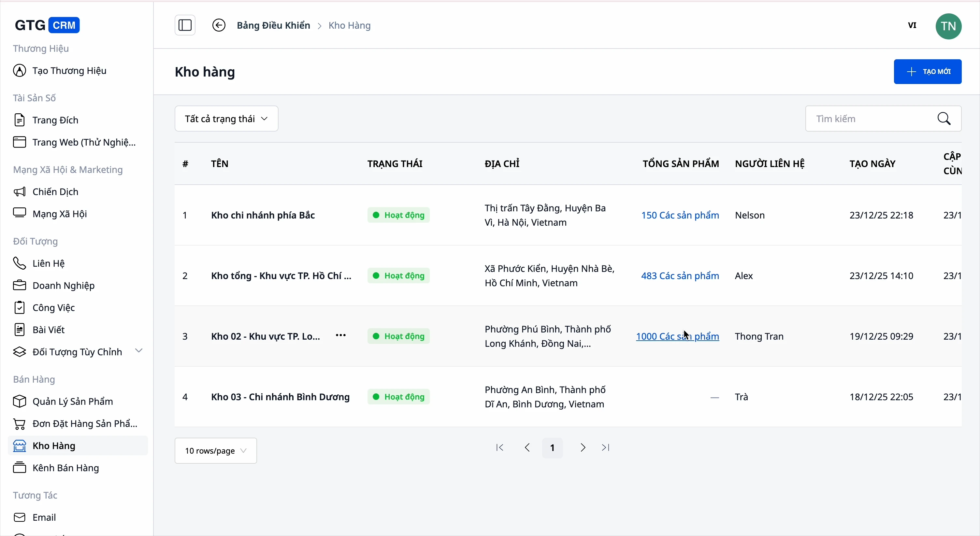Screen dimensions: 980x536
Task: Open three-dots menu for Kho 02 row
Action: click(340, 335)
